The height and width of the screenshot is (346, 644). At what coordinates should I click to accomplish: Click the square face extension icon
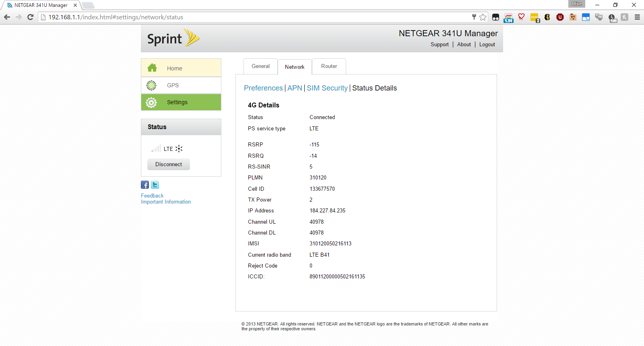pyautogui.click(x=573, y=17)
